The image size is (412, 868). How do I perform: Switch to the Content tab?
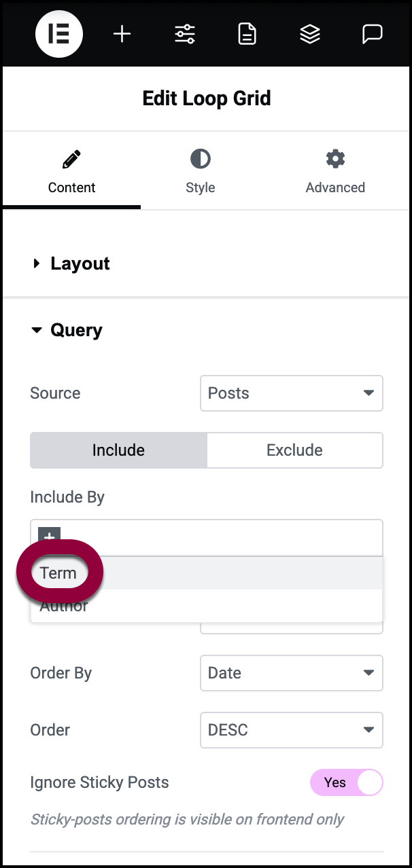point(71,173)
